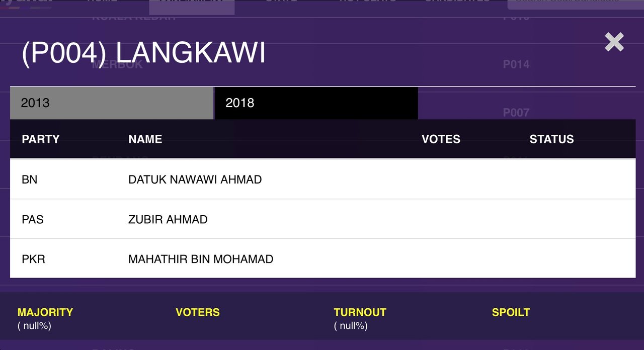The height and width of the screenshot is (350, 644).
Task: Click the PARTY column header
Action: pos(41,139)
